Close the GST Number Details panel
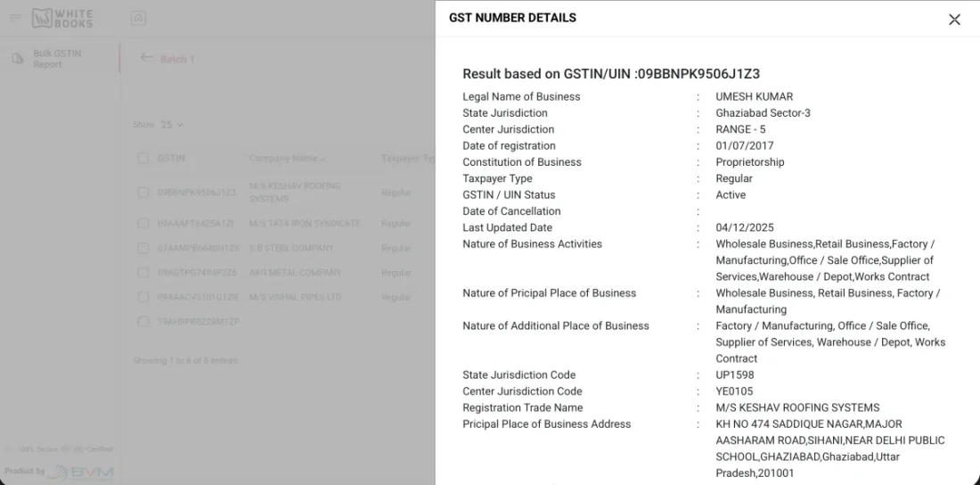This screenshot has height=485, width=980. point(954,20)
